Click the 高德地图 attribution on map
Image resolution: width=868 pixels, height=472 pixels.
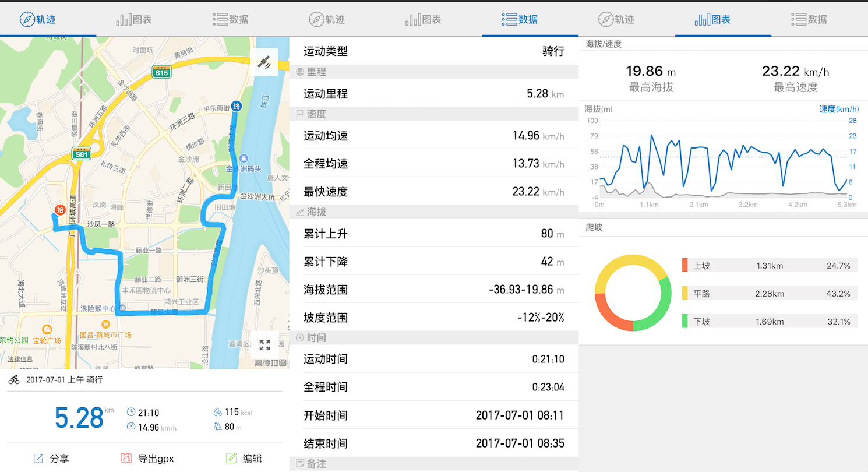[x=270, y=363]
